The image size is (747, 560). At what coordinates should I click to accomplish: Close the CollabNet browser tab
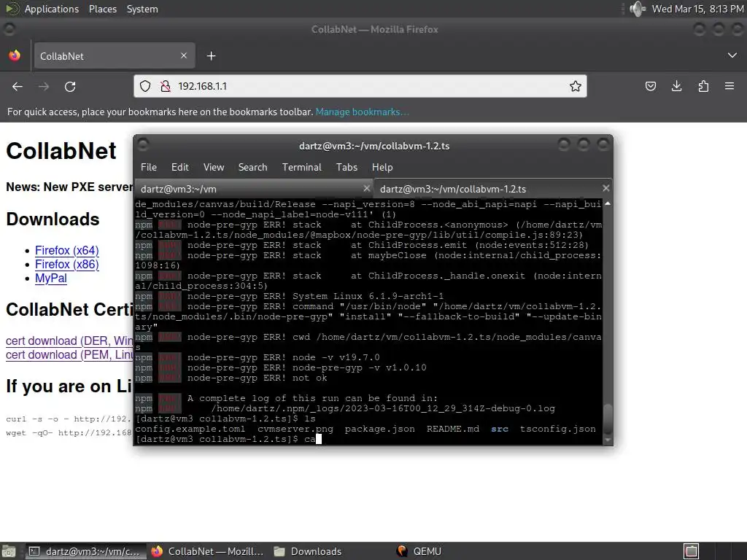184,55
